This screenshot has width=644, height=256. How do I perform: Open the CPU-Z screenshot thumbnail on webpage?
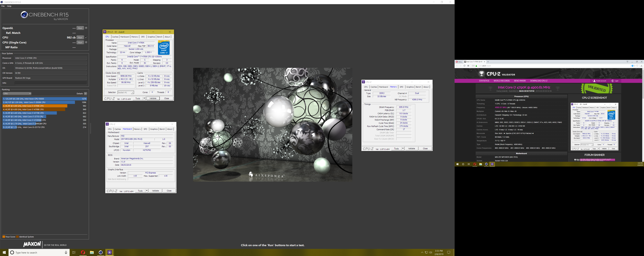click(595, 126)
